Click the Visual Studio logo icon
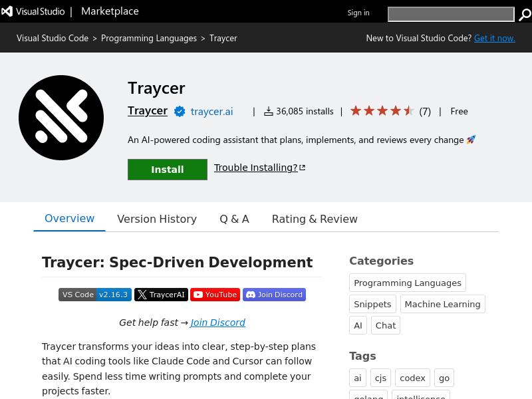 [x=7, y=11]
